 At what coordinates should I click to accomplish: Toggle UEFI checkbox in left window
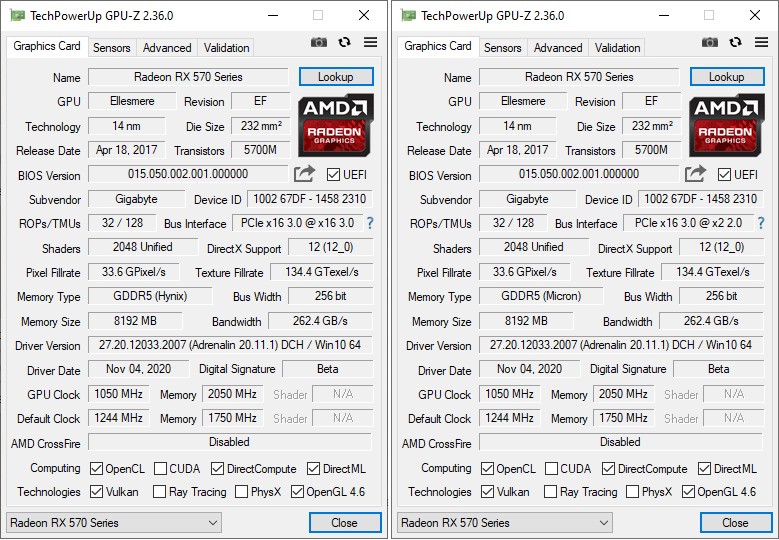[x=333, y=174]
